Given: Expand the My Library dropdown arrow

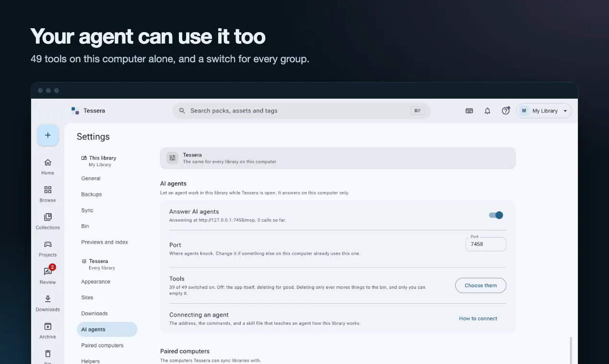Looking at the screenshot, I should 565,111.
